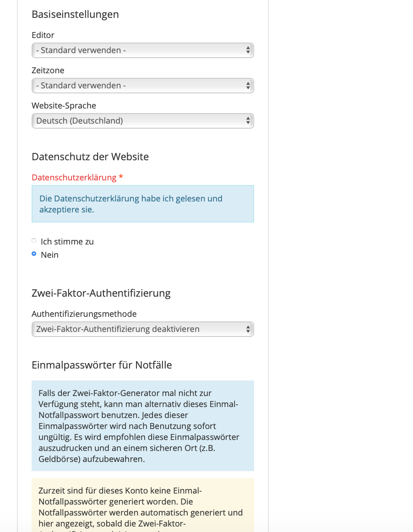
Task: Click the 'Authentifizierungsmethode' field label
Action: point(84,314)
